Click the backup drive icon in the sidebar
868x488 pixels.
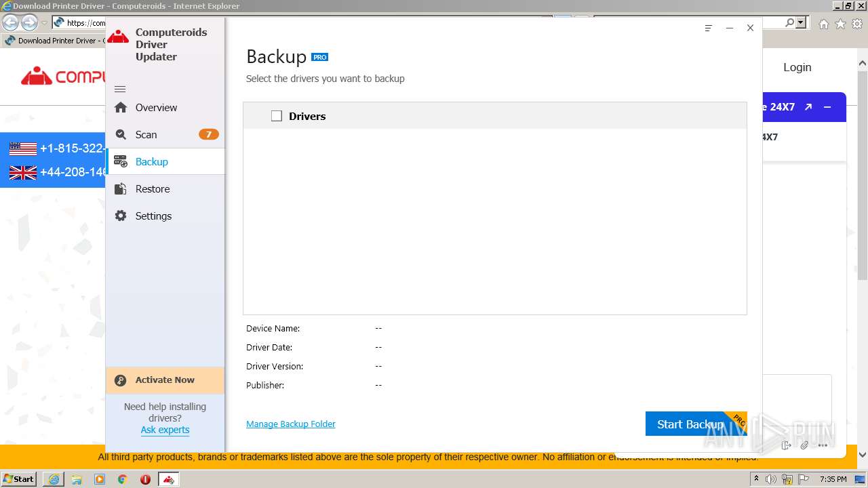[x=121, y=161]
